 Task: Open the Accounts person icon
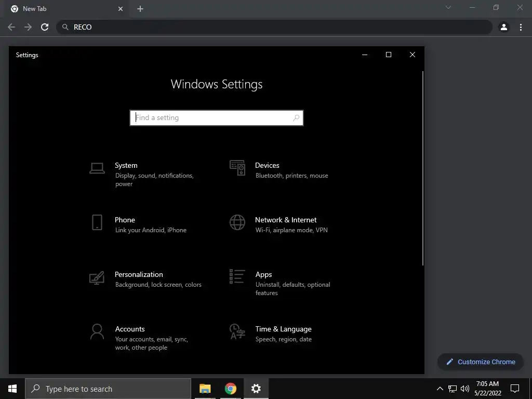click(x=97, y=331)
